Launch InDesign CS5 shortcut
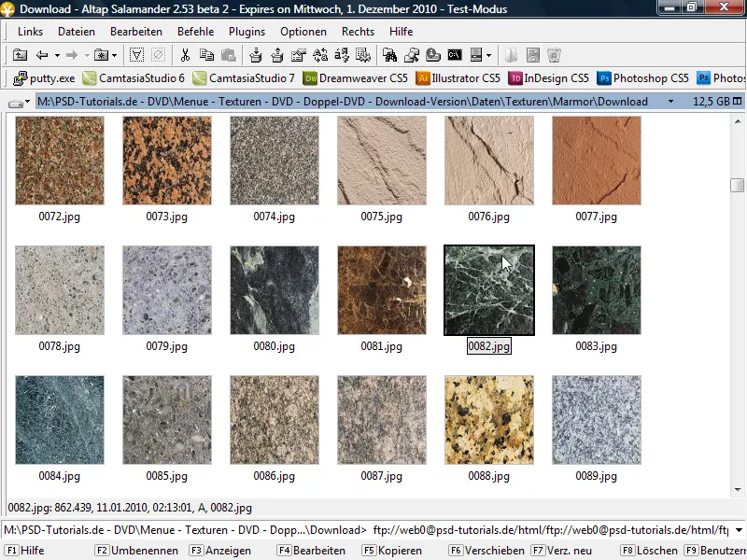 548,78
